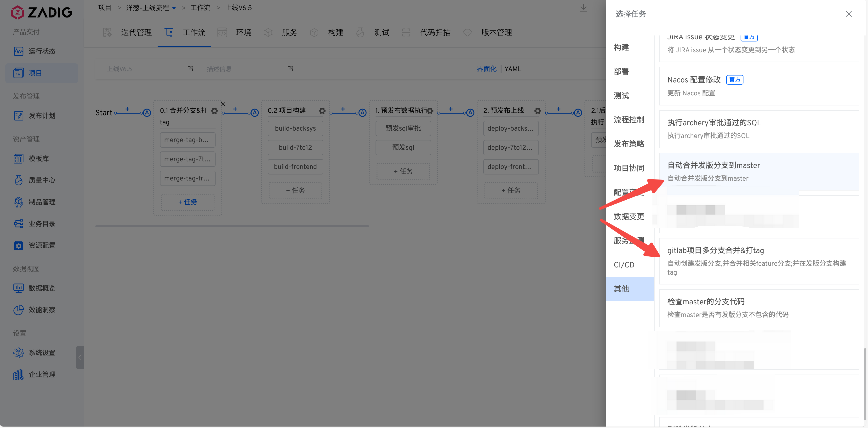Select the CI/CD task category
Screen dimensions: 868x428
click(x=630, y=265)
